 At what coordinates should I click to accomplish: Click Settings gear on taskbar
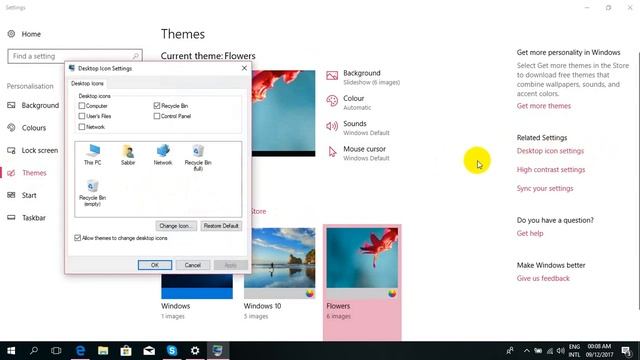click(x=195, y=351)
